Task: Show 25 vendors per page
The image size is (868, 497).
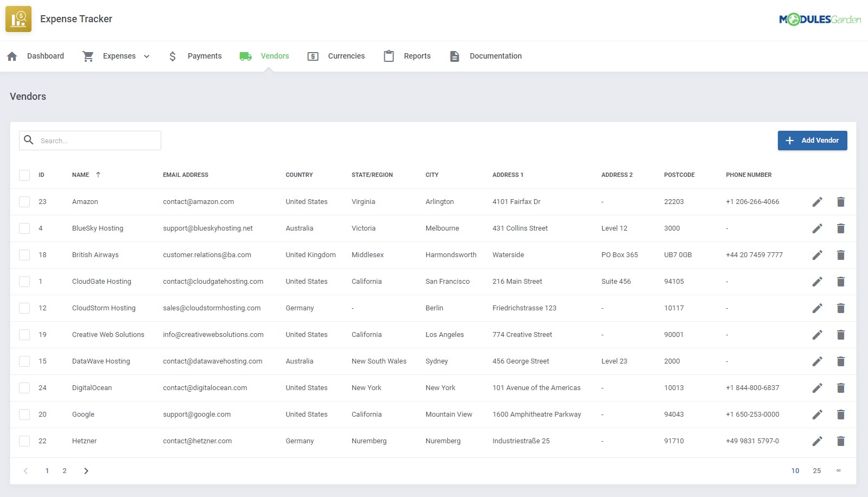Action: 816,471
